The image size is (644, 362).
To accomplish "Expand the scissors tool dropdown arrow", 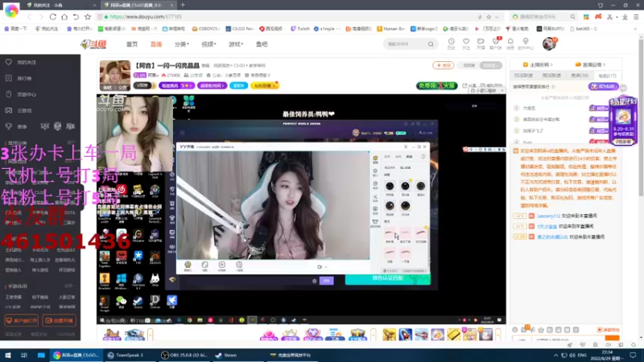I will coord(617,17).
